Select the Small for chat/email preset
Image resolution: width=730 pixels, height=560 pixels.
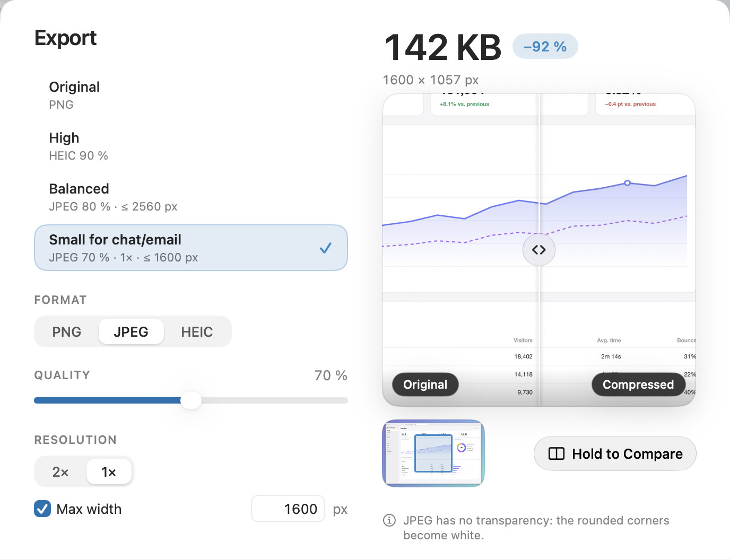pos(191,248)
